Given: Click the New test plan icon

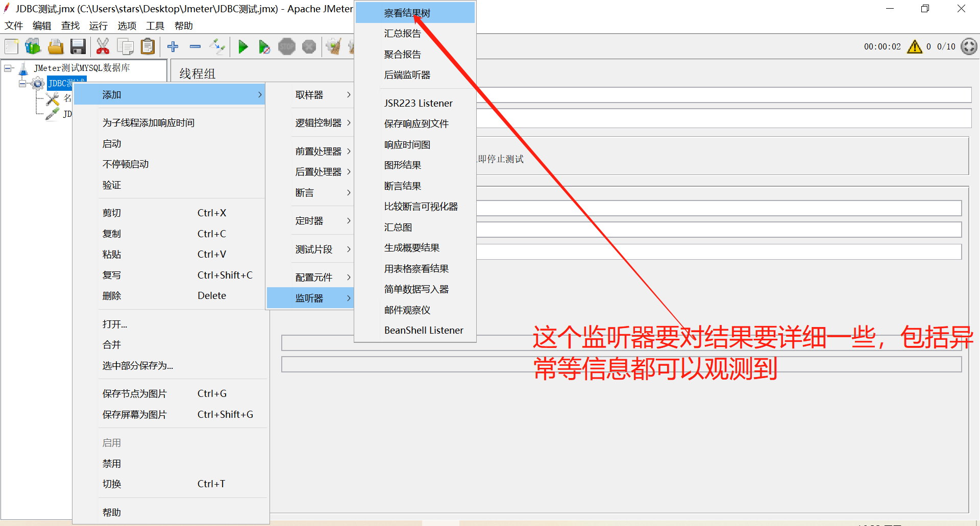Looking at the screenshot, I should (x=11, y=46).
